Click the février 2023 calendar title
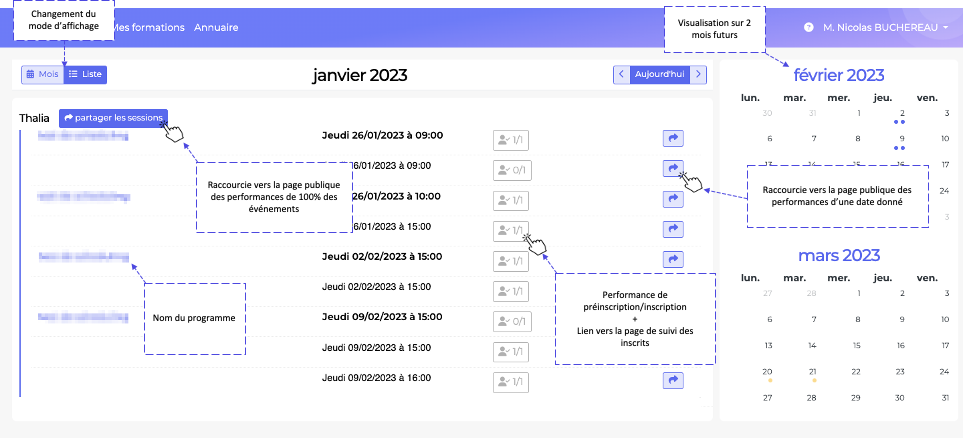This screenshot has height=438, width=963. point(838,75)
